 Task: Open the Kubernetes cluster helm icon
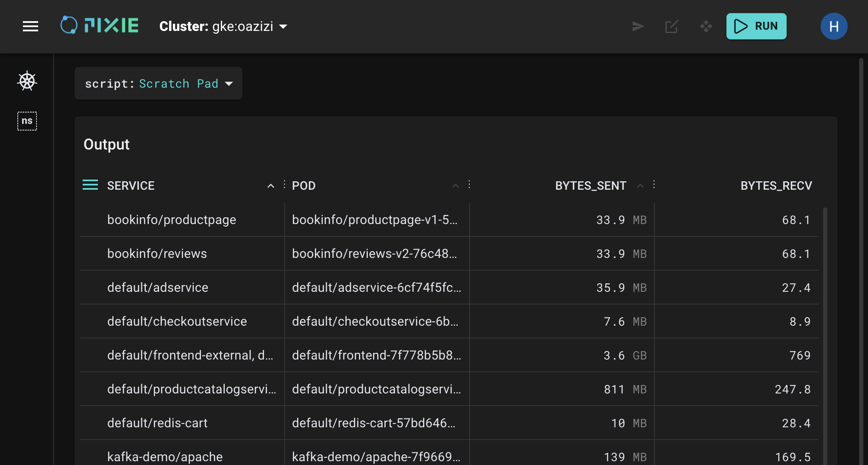(x=27, y=81)
